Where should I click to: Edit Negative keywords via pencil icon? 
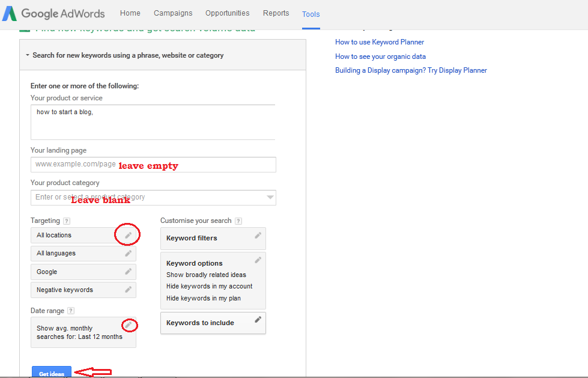click(x=127, y=289)
